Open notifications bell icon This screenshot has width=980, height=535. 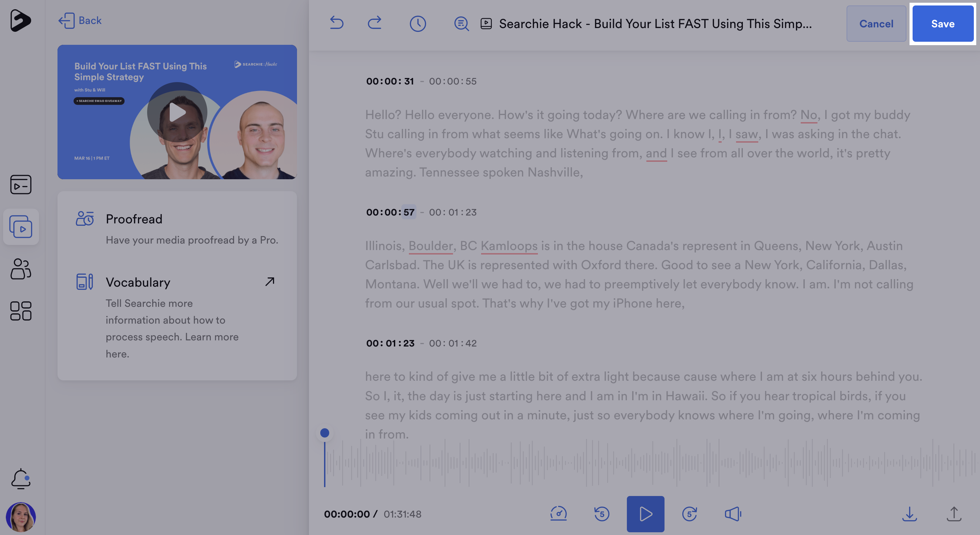[21, 479]
